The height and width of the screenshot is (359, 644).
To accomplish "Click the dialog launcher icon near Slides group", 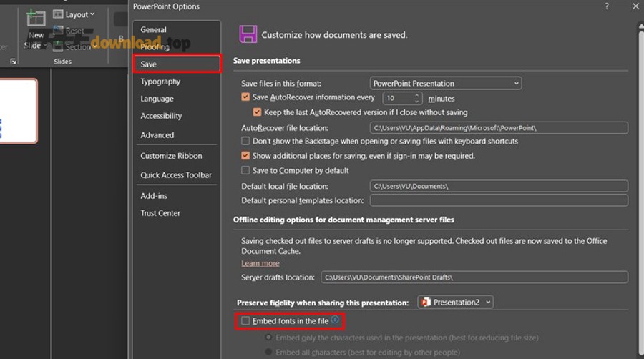I will tap(13, 62).
